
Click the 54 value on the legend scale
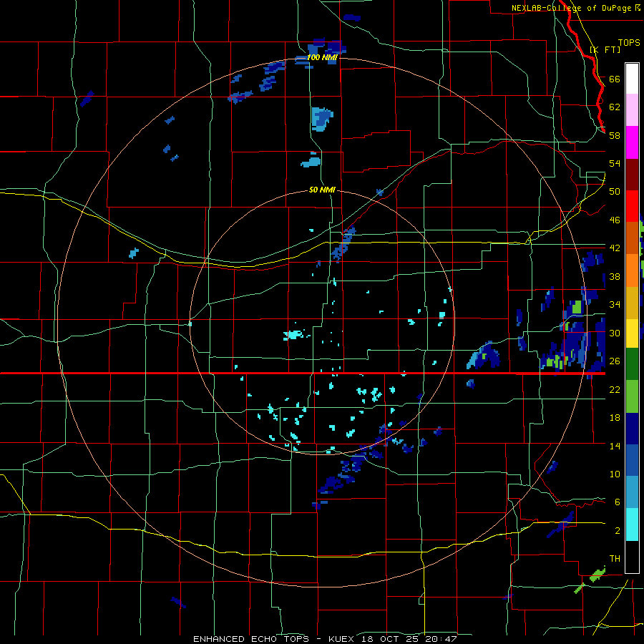pos(615,163)
